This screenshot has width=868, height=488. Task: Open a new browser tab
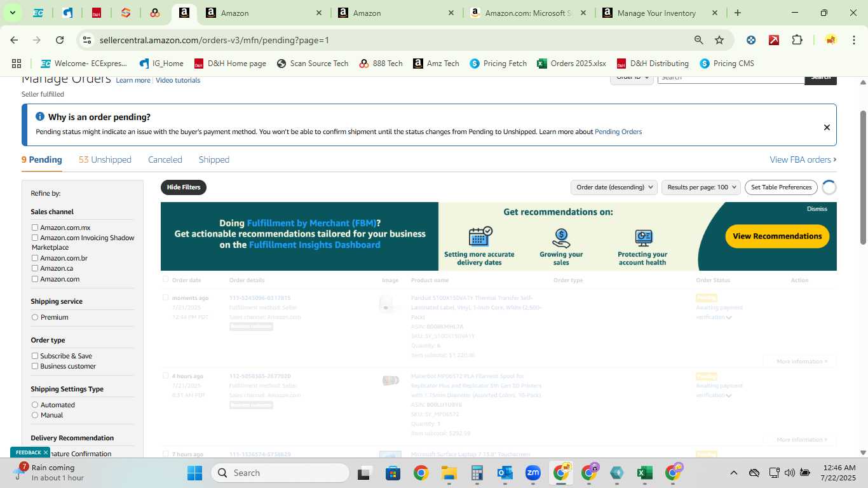pyautogui.click(x=737, y=13)
